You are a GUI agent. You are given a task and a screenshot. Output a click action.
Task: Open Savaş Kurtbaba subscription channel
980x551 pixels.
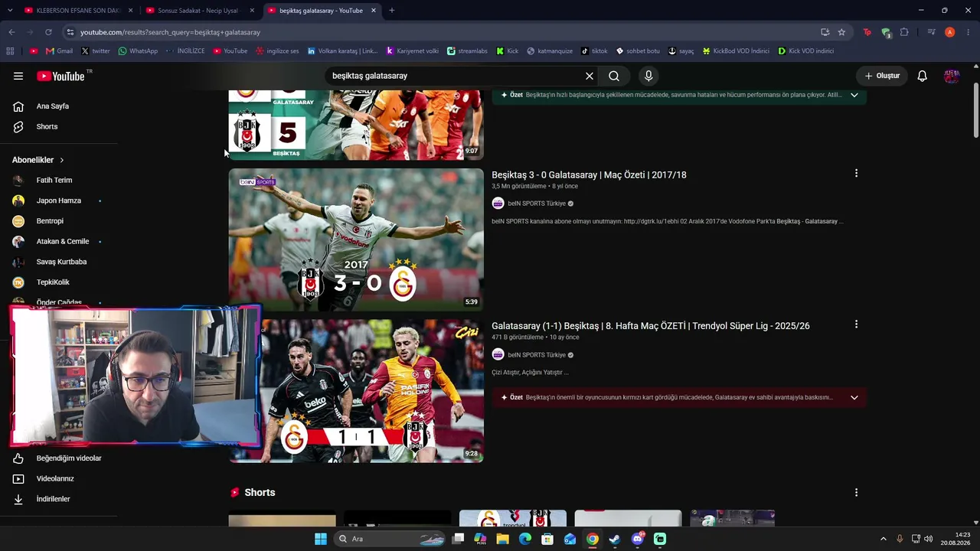pos(61,262)
